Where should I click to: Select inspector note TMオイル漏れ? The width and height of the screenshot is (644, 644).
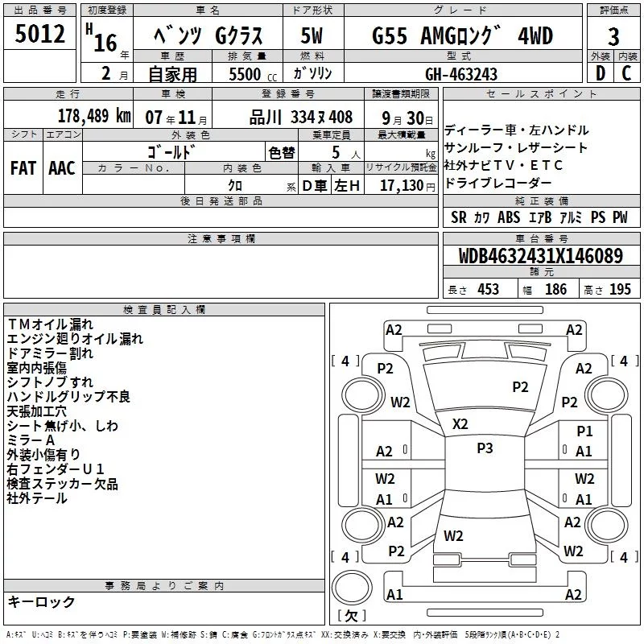(50, 324)
